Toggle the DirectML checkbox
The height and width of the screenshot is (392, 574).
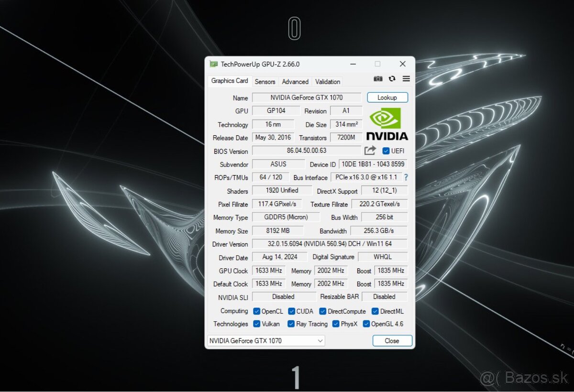(375, 311)
